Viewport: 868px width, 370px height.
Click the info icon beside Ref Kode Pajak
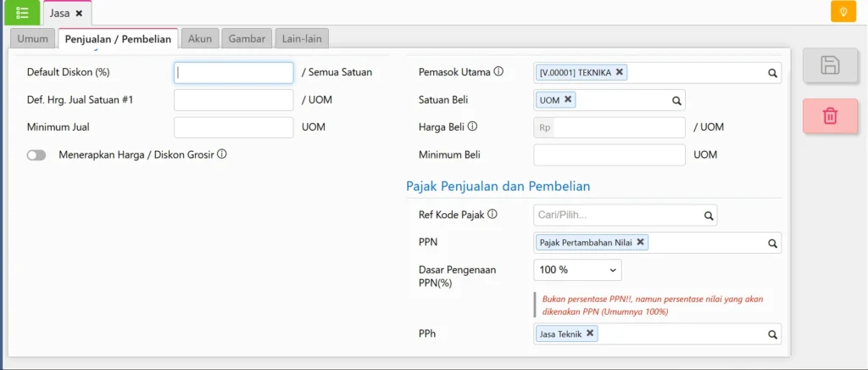pos(492,214)
